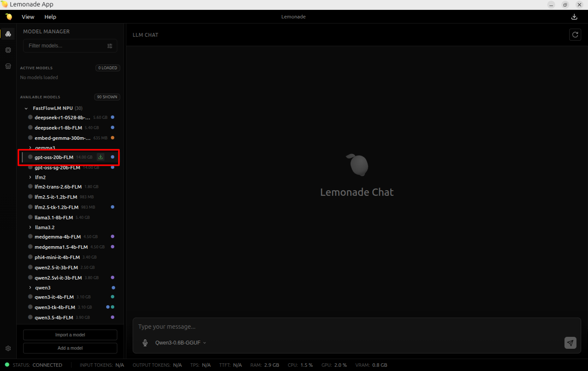The image size is (588, 371).
Task: Expand the qwen3 model group
Action: point(30,287)
